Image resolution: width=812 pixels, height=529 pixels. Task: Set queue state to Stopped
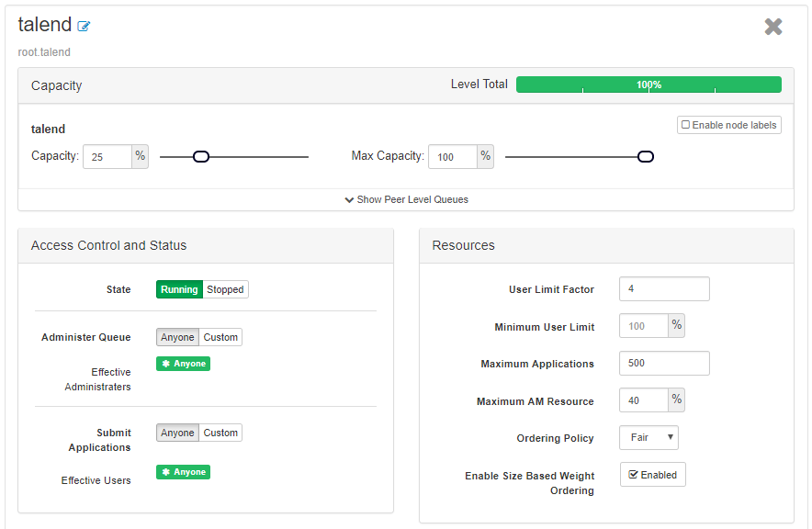click(x=225, y=289)
